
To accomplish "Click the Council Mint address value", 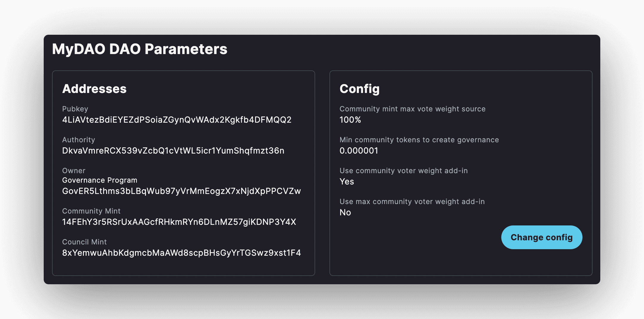I will 181,253.
